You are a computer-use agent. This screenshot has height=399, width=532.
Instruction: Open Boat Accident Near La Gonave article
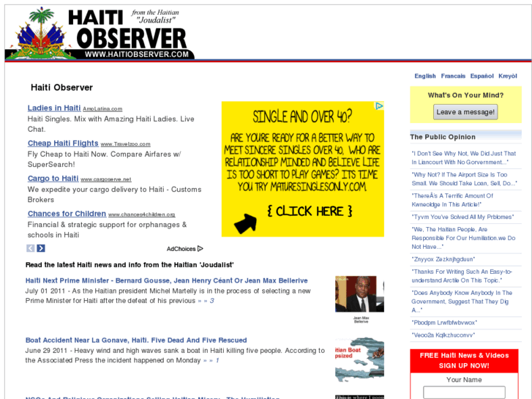point(136,340)
